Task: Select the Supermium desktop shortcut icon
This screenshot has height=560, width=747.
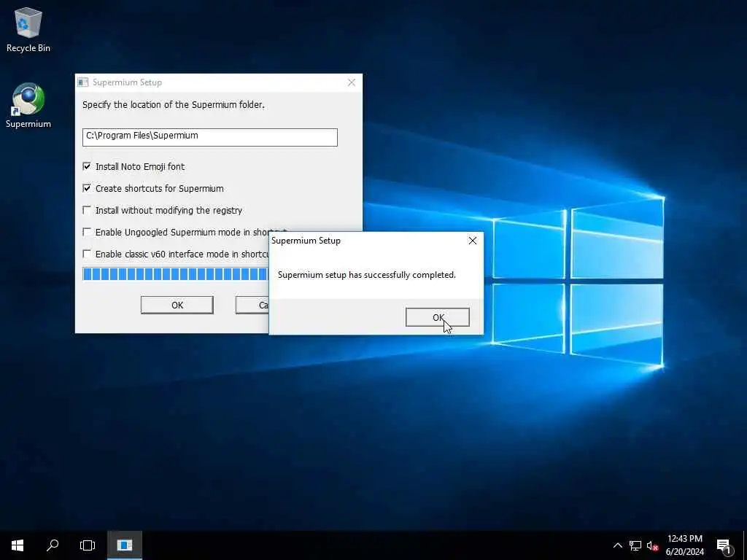Action: tap(28, 106)
